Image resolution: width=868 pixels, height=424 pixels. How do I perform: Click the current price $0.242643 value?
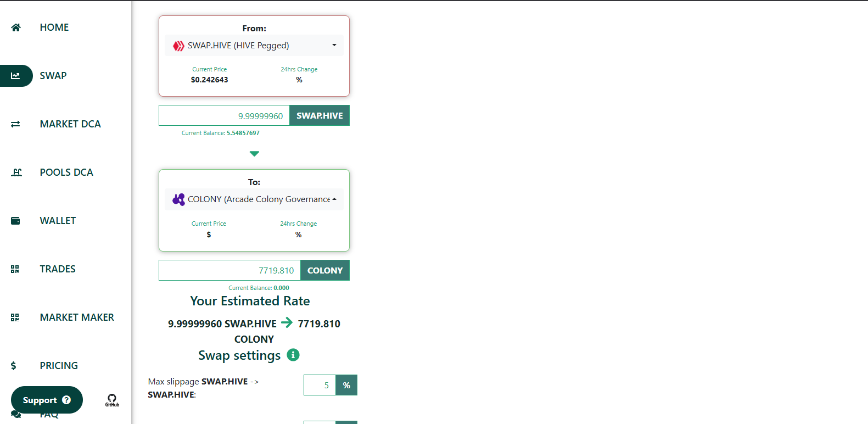[210, 80]
